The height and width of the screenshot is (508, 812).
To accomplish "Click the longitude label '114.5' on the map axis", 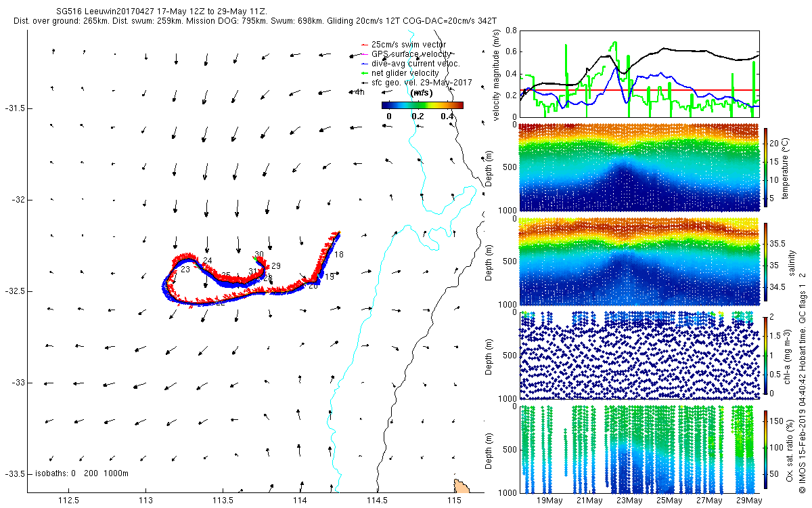I will coord(377,501).
